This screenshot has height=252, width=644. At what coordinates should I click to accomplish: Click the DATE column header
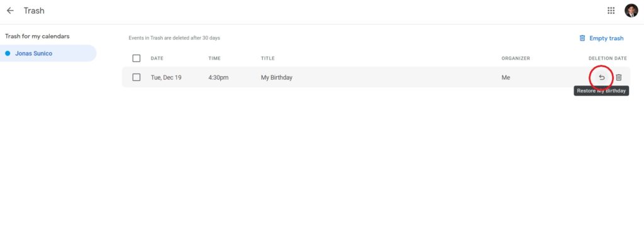[x=157, y=58]
